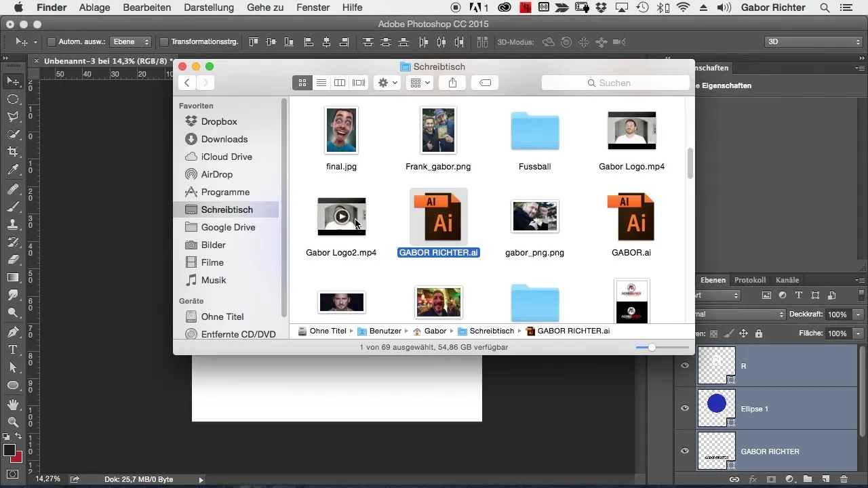The image size is (868, 488).
Task: Open the Gehe zu menu
Action: coord(266,7)
